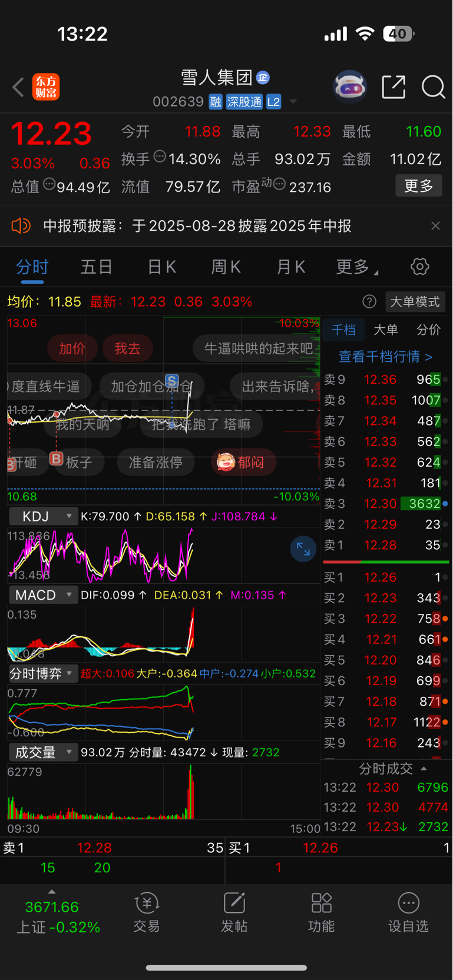Image resolution: width=453 pixels, height=980 pixels.
Task: Switch to 周K tab
Action: tap(226, 267)
